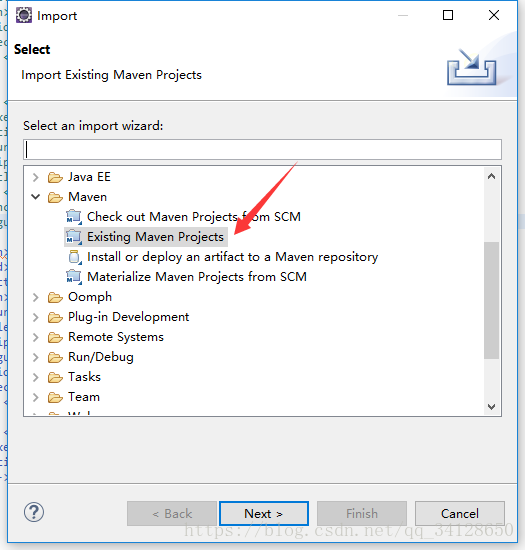Go to the Next wizard page
The height and width of the screenshot is (550, 525).
click(264, 514)
